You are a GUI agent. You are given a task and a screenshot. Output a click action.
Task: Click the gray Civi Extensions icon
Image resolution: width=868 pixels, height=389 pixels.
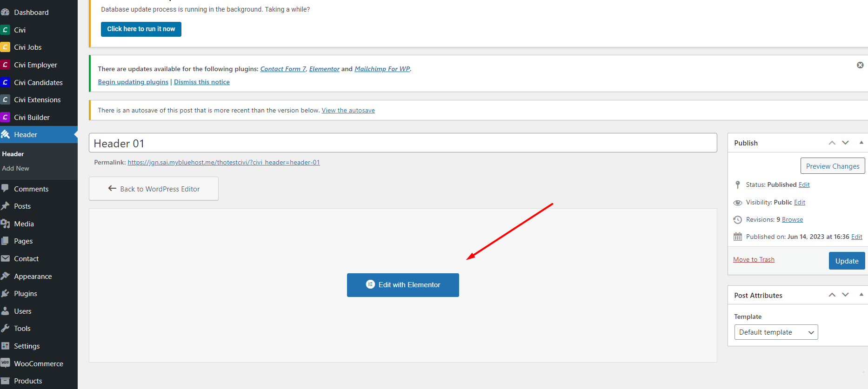5,99
